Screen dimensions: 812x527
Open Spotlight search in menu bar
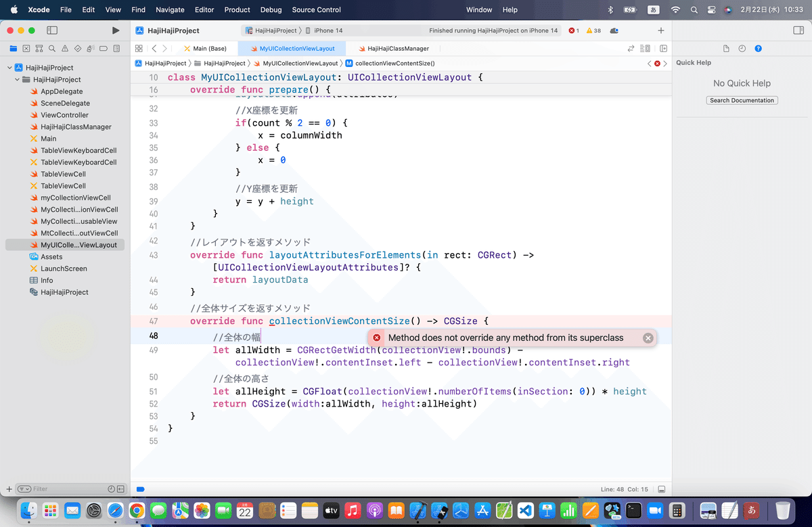tap(694, 9)
